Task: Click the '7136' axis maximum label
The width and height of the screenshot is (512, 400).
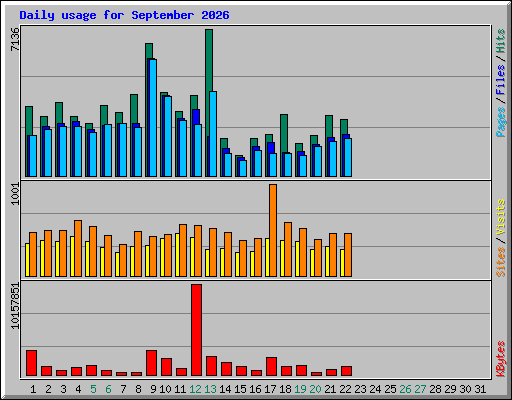Action: 15,39
